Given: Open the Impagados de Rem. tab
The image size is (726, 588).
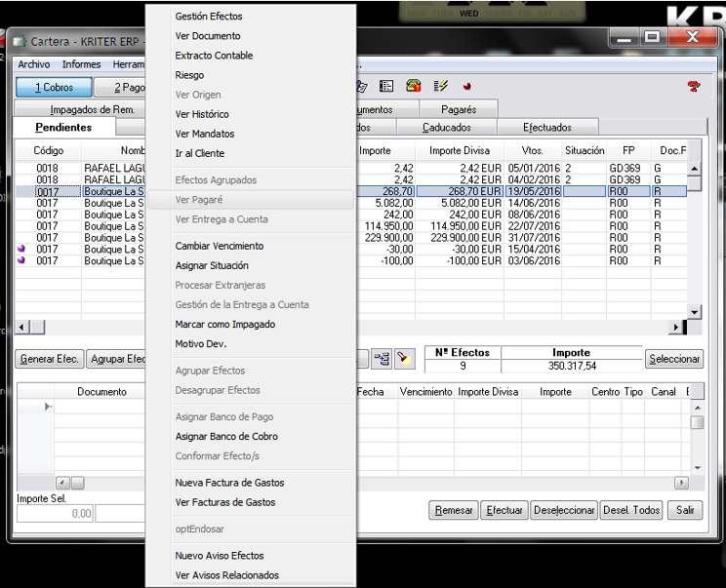Looking at the screenshot, I should (x=93, y=109).
